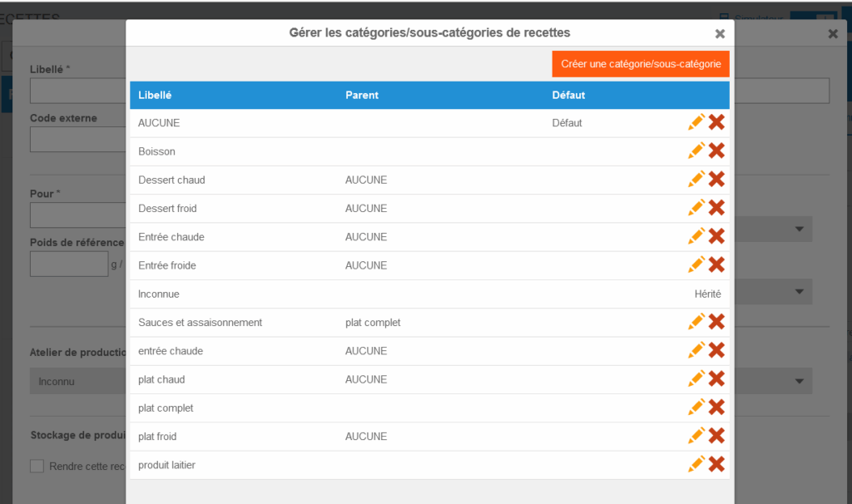Edit Sauces et assaisonnement category

696,321
